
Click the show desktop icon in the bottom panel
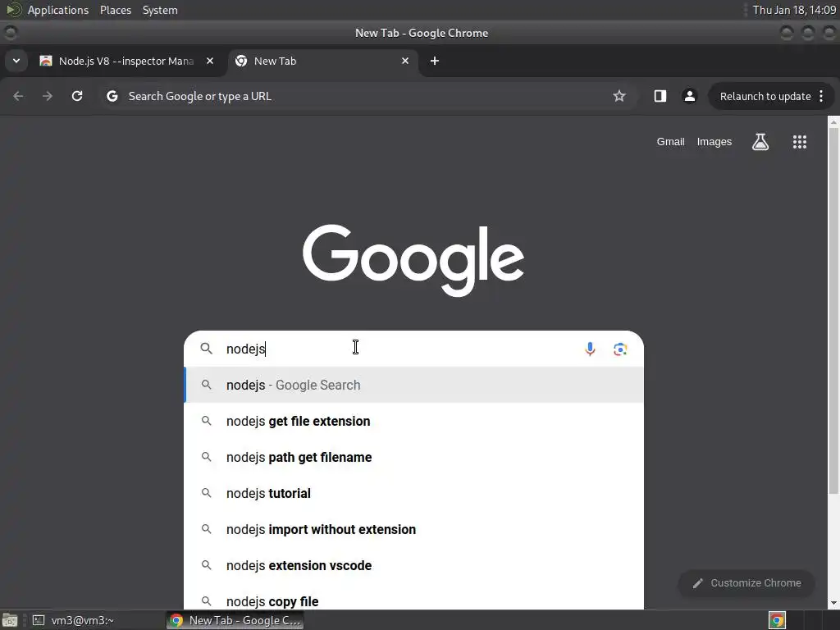click(9, 620)
